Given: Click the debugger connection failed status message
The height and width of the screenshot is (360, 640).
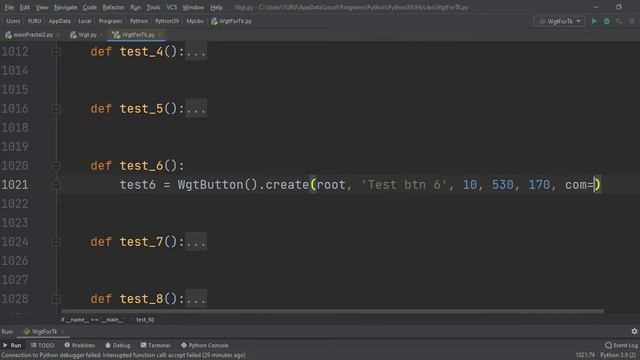Looking at the screenshot, I should tap(123, 356).
